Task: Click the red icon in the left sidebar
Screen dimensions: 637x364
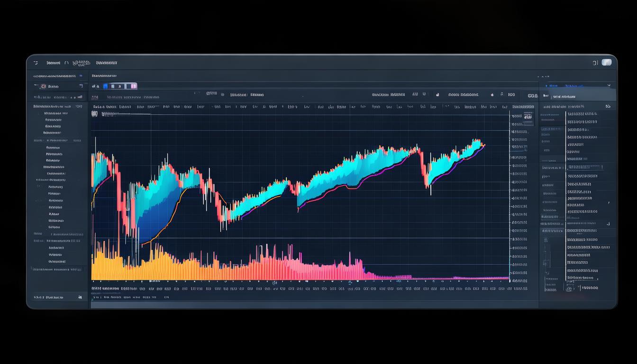Action: click(x=44, y=86)
